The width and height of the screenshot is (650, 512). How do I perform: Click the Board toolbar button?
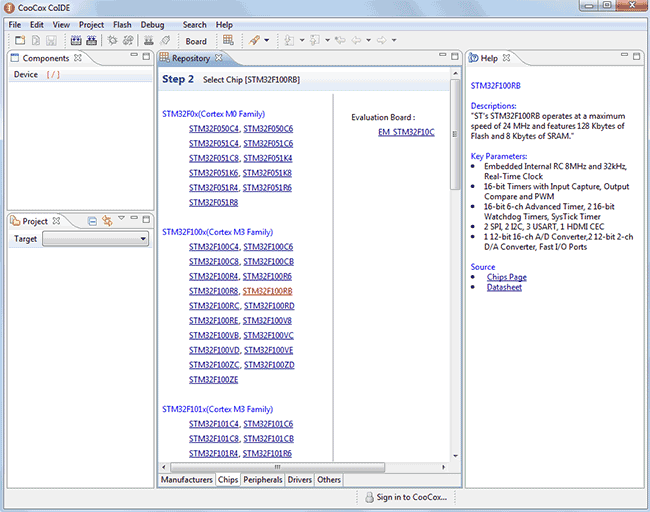click(x=196, y=41)
